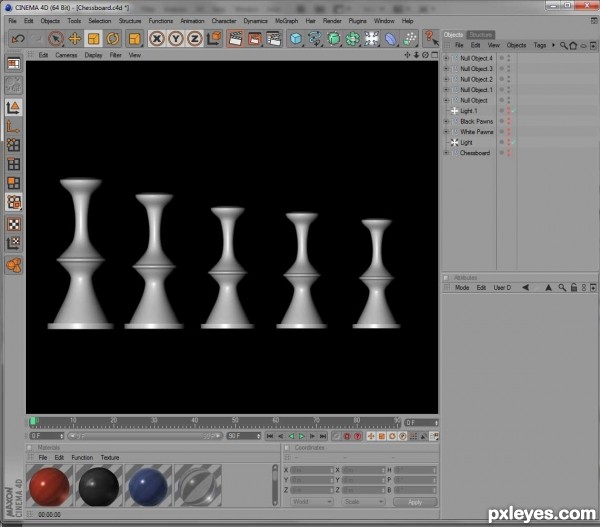Activate the Rotate tool
This screenshot has width=600, height=527.
click(113, 39)
